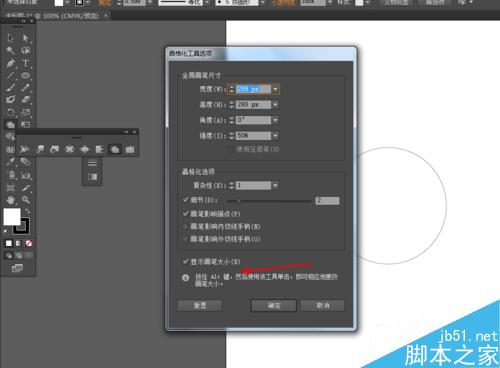Click the 重置 reset button

[200, 305]
